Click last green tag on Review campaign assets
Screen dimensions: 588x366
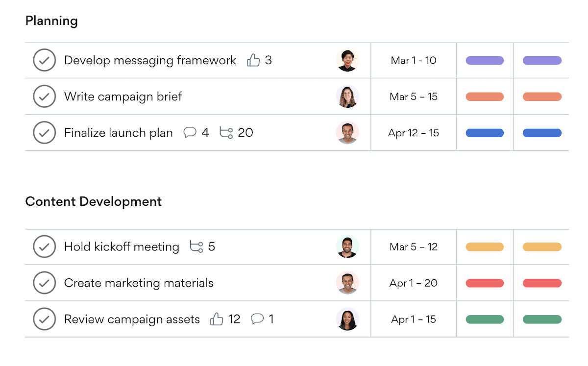542,319
